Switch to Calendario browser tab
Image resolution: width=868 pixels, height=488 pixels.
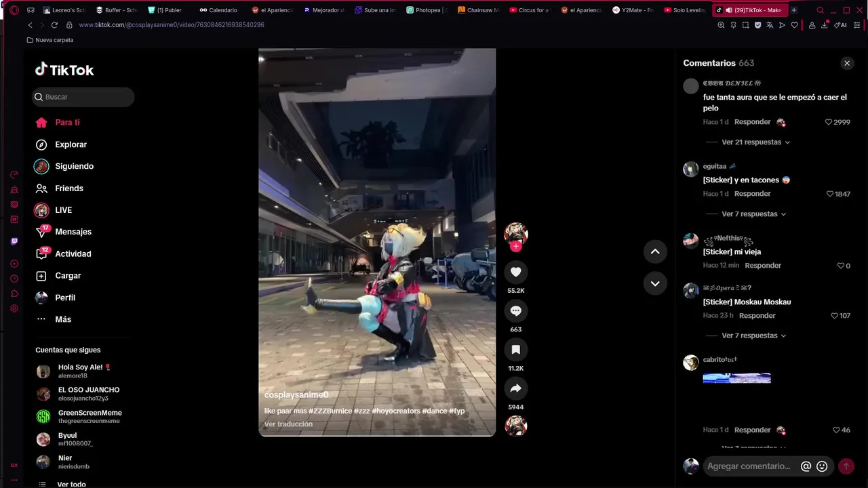218,10
